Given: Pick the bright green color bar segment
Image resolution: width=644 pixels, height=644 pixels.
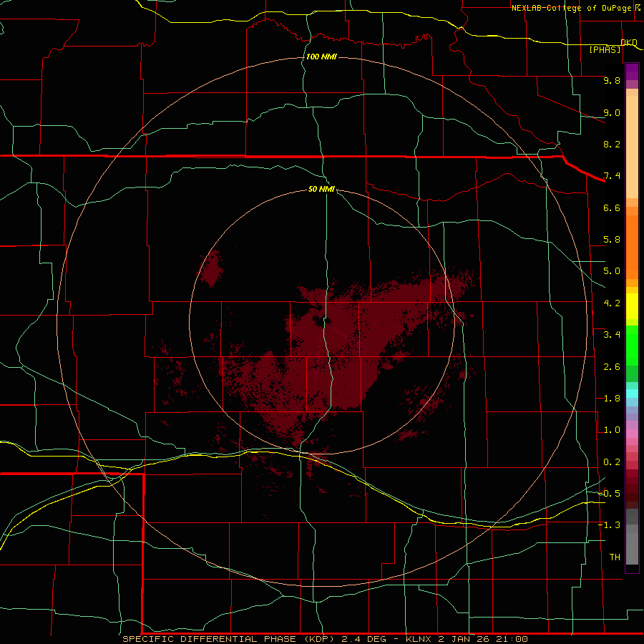Looking at the screenshot, I should tap(632, 346).
